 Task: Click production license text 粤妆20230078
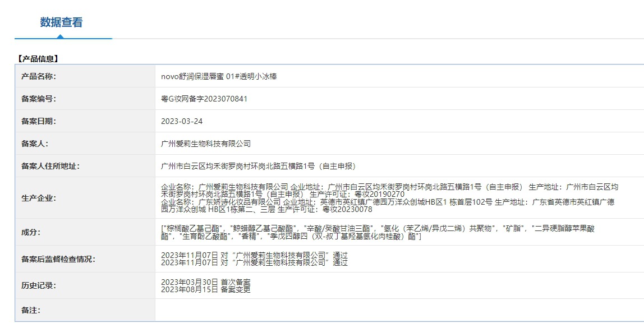point(347,209)
